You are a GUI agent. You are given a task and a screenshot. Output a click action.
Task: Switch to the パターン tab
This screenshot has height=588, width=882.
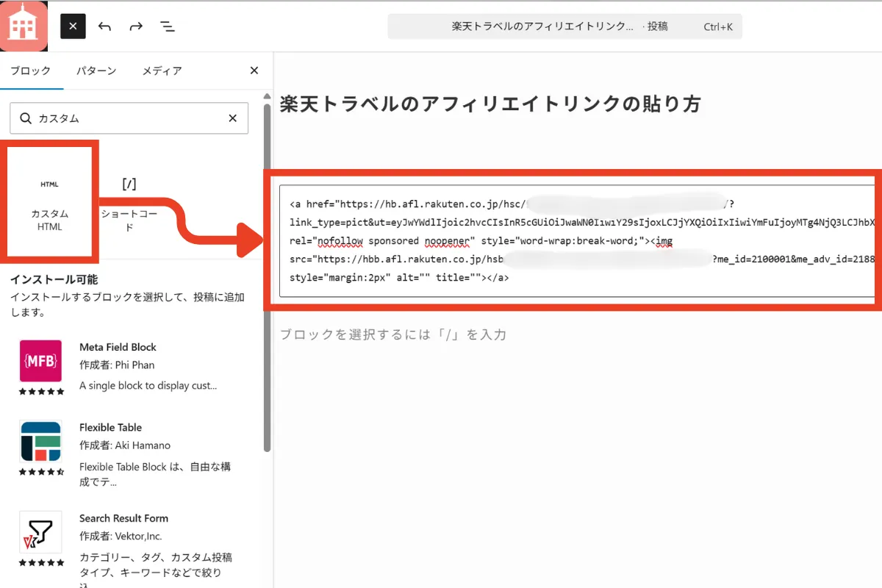point(96,71)
